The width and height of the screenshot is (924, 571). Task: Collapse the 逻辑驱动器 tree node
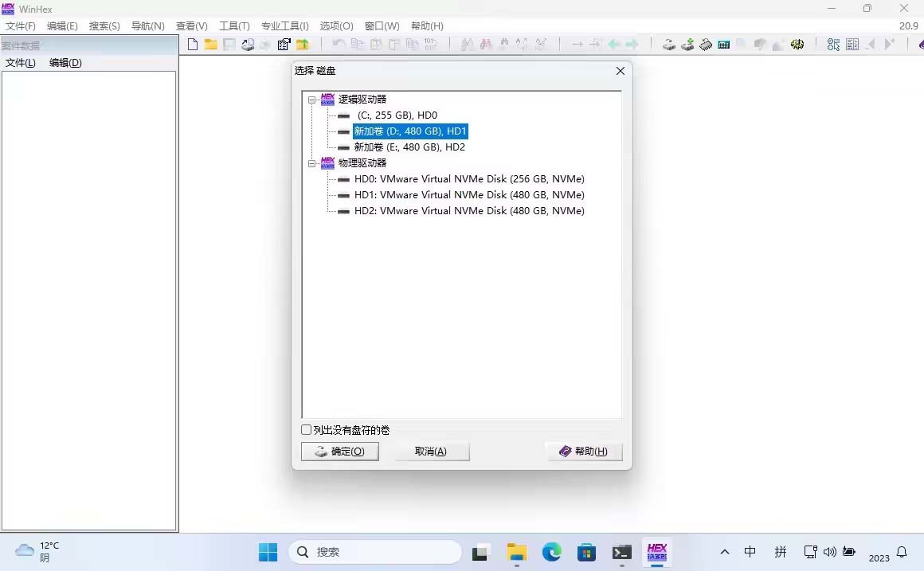coord(311,100)
